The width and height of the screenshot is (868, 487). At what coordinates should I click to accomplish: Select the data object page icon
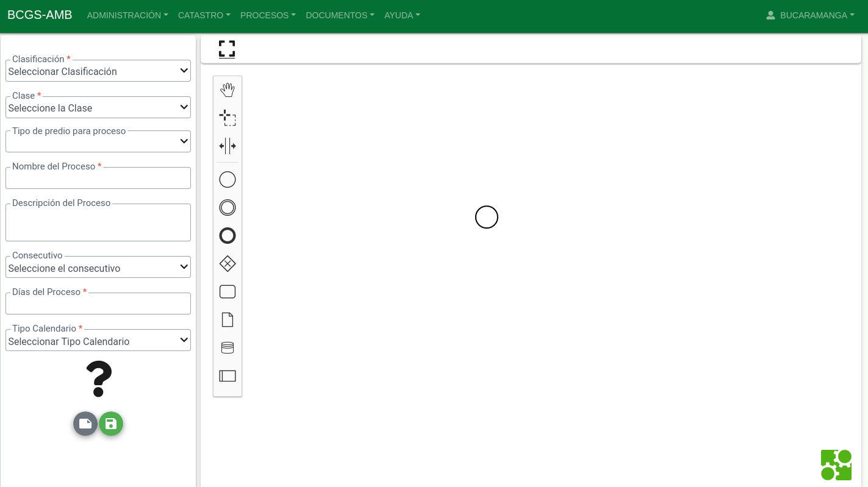pos(228,320)
